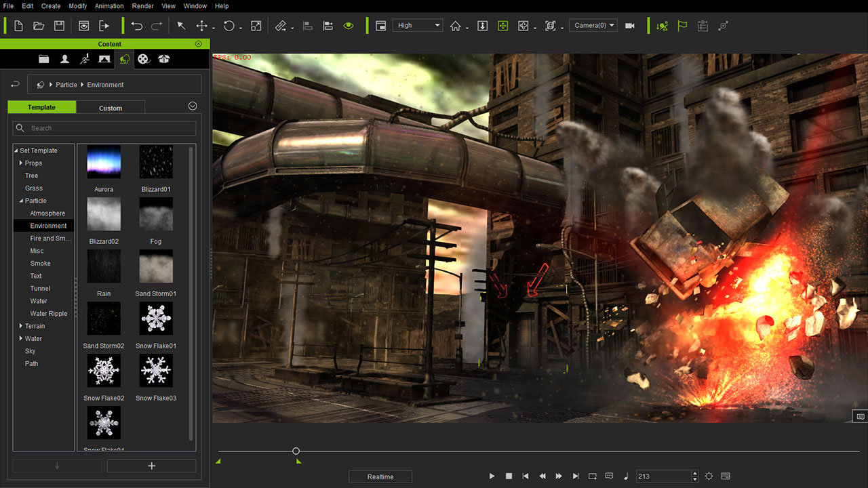This screenshot has height=488, width=868.
Task: Click the Realtime button
Action: click(380, 476)
